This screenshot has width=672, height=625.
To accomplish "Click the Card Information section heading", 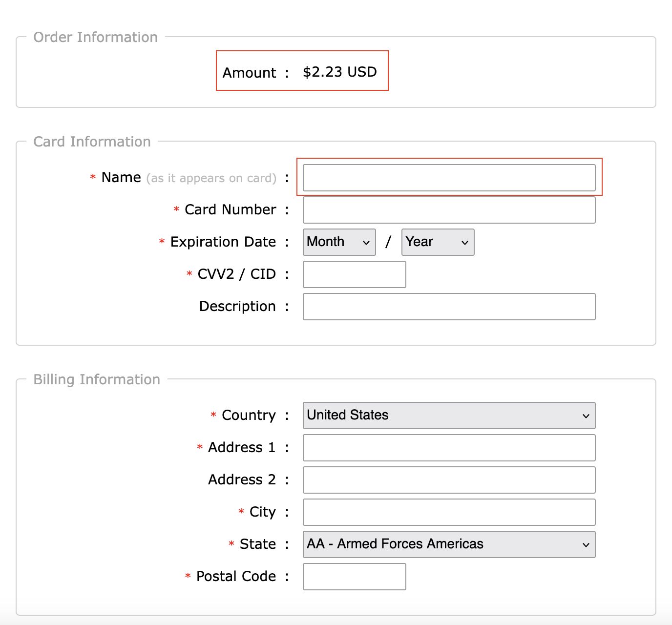I will pyautogui.click(x=92, y=142).
